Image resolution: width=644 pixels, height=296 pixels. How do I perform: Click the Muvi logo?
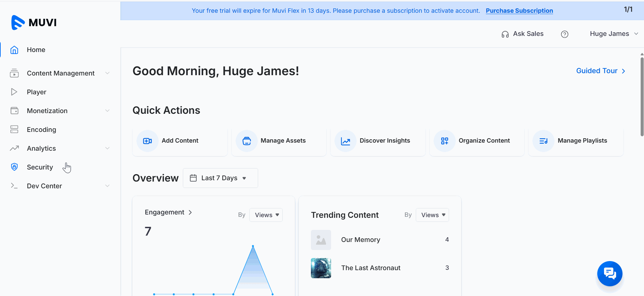pyautogui.click(x=34, y=22)
